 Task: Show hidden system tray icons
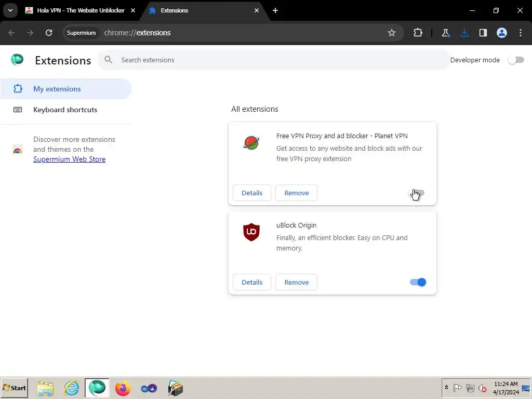(446, 388)
